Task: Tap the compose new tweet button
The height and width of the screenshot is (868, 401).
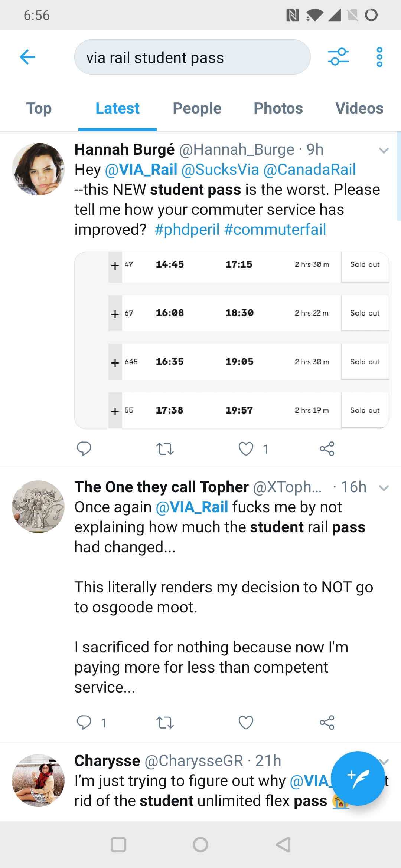Action: tap(358, 778)
